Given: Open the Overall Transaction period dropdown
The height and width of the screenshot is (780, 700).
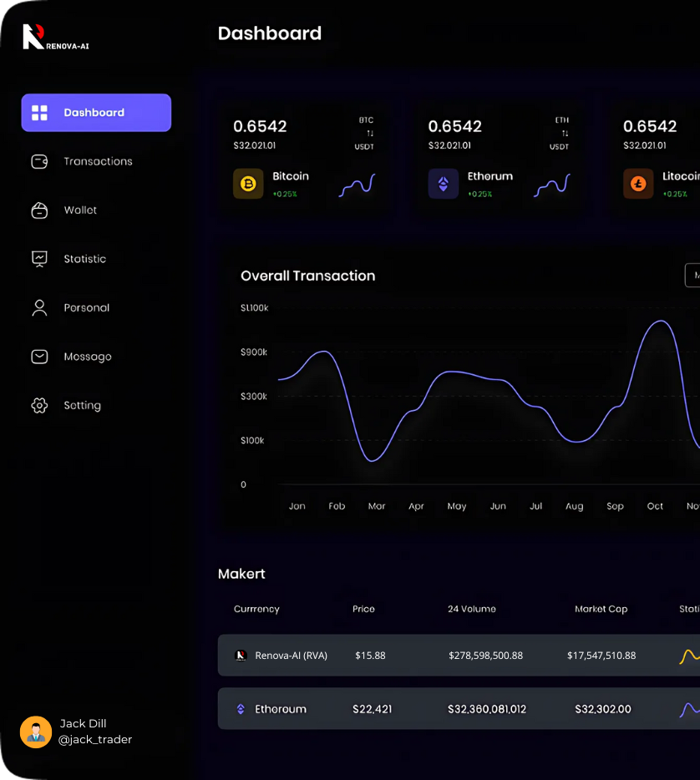Looking at the screenshot, I should 692,275.
